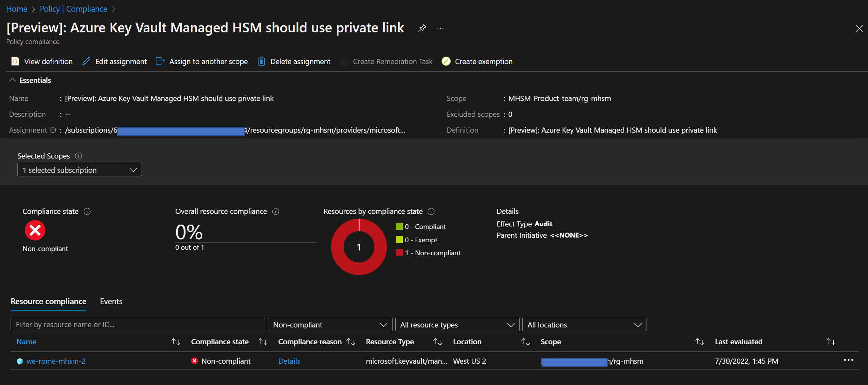Switch to the Events tab

pyautogui.click(x=111, y=301)
